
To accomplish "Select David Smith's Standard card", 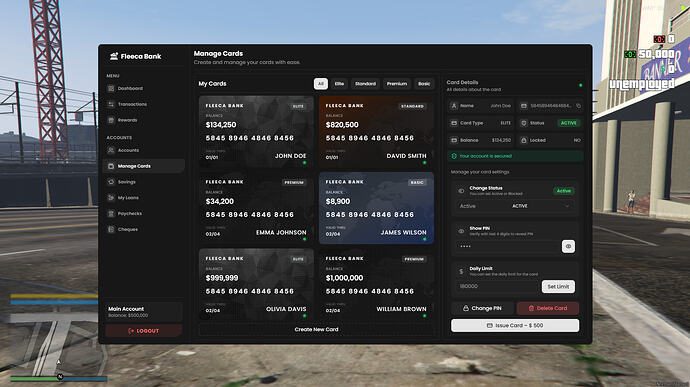I will coord(376,132).
